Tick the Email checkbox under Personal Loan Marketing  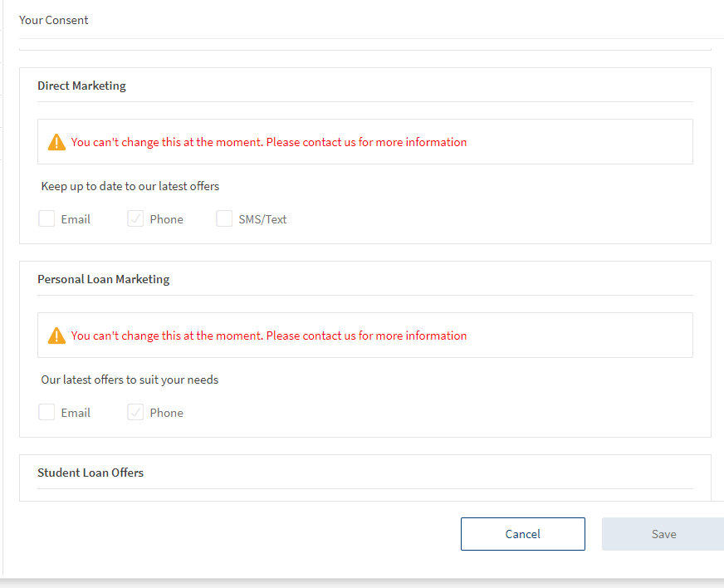click(47, 413)
